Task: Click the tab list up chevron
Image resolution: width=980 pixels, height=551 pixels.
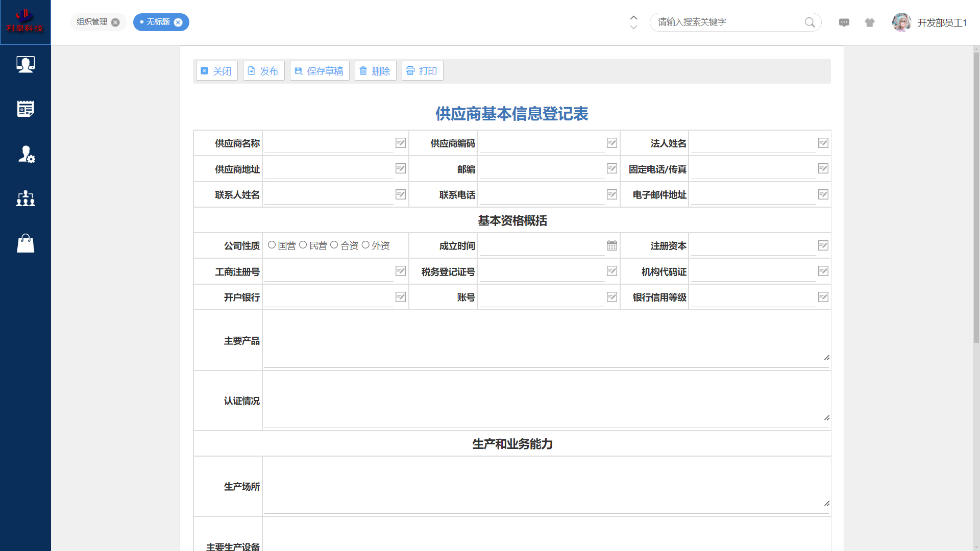Action: [x=633, y=17]
